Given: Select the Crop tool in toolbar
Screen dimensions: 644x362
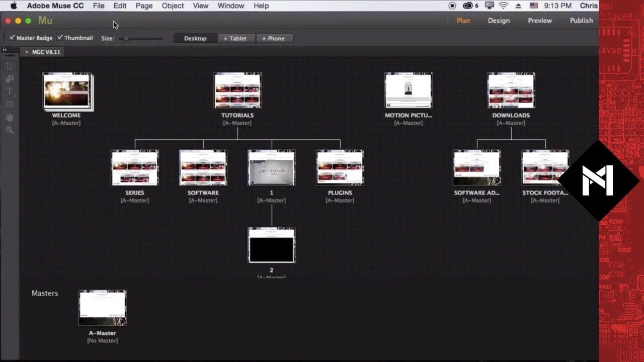Looking at the screenshot, I should point(10,79).
